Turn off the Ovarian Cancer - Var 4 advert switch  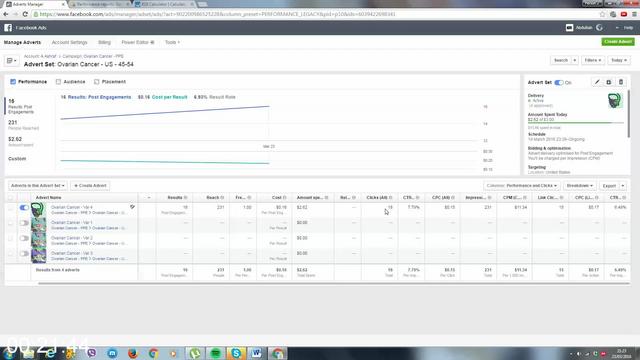tap(24, 207)
